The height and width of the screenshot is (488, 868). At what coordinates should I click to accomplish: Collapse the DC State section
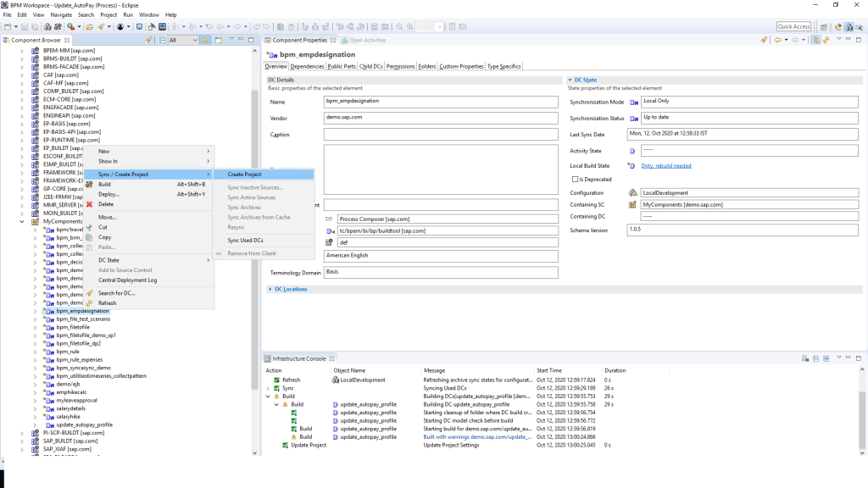570,80
